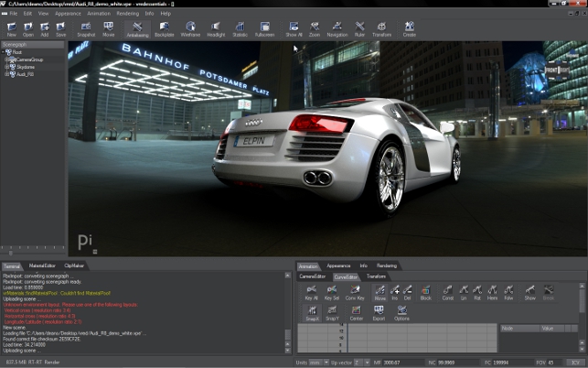
Task: Click the Show All toolbar icon
Action: pos(294,28)
